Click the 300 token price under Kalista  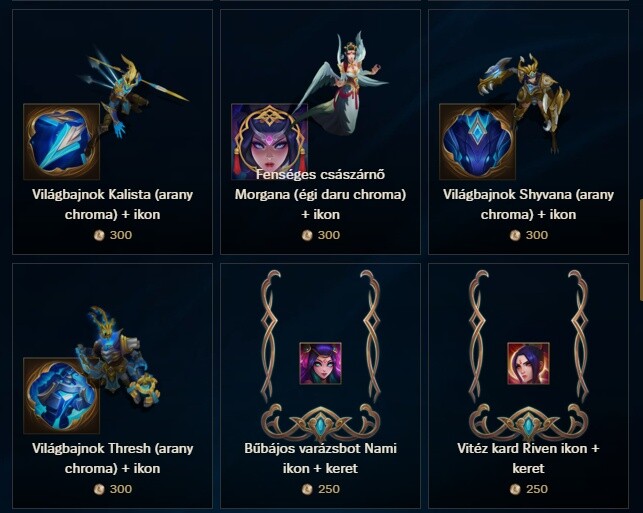point(113,235)
